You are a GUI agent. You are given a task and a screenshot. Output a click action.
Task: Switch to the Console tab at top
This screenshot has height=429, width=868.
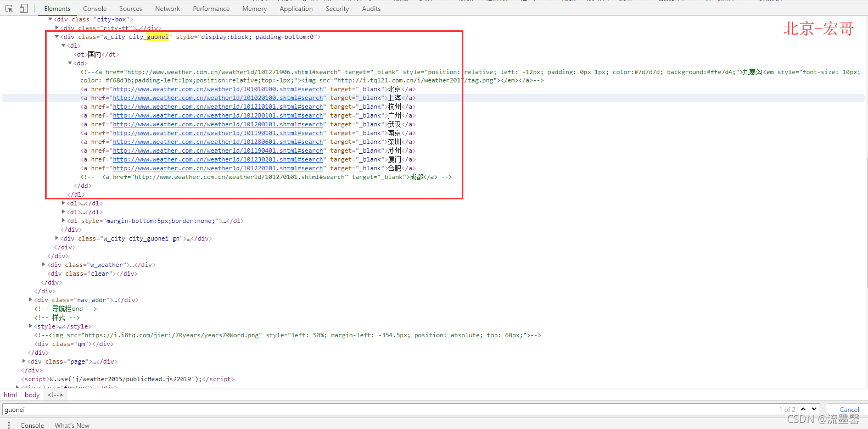pos(95,9)
